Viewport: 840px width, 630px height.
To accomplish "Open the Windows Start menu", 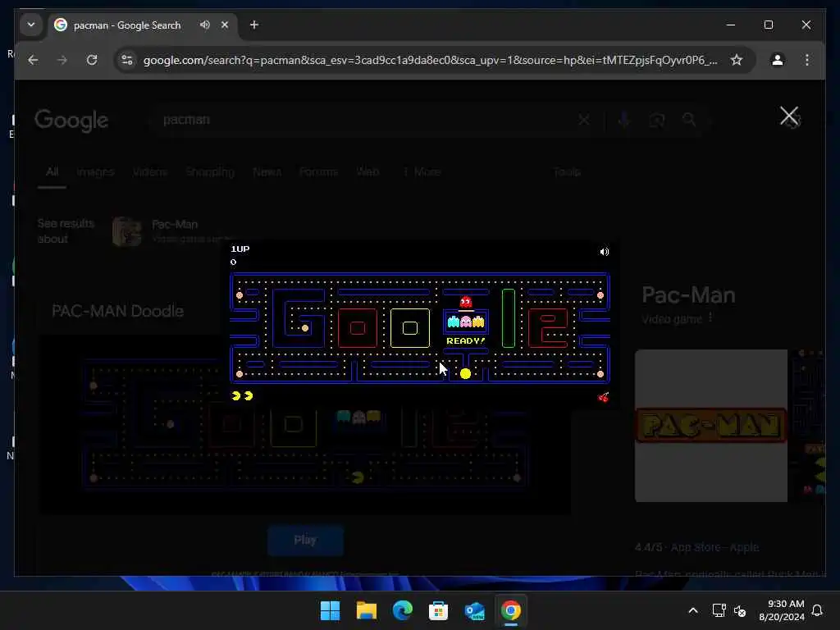I will pos(330,610).
